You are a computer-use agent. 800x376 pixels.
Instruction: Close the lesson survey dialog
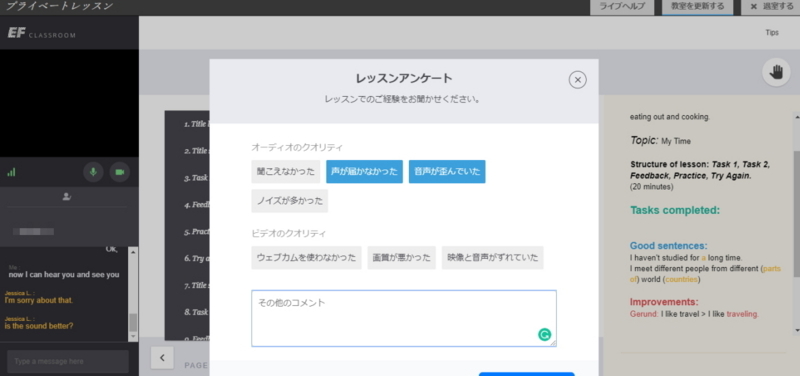coord(577,80)
